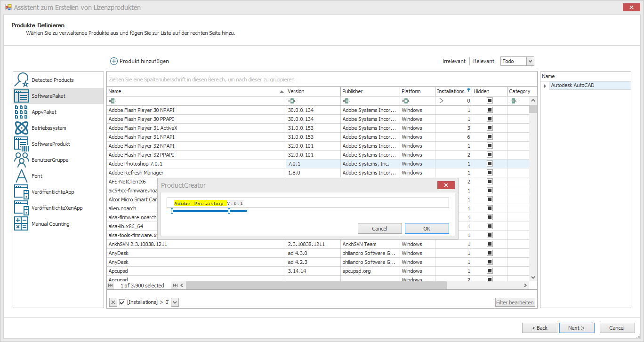Click the ProductCreator name text field
Viewport: 644px width, 342px height.
(307, 203)
